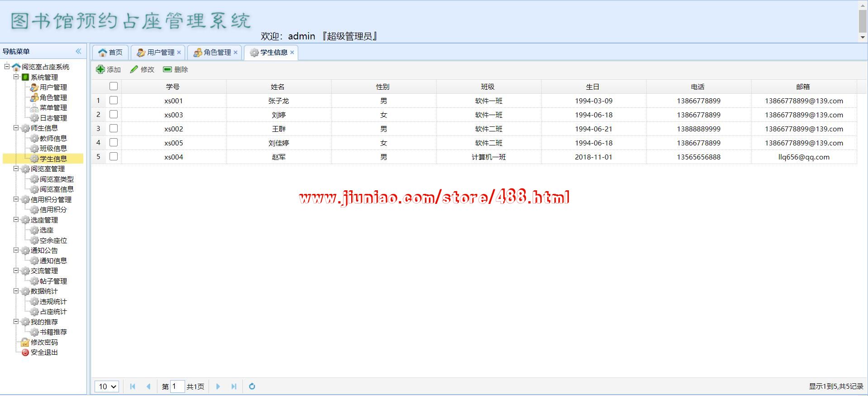
Task: Open 违规统计 in the navigation tree
Action: click(x=53, y=301)
